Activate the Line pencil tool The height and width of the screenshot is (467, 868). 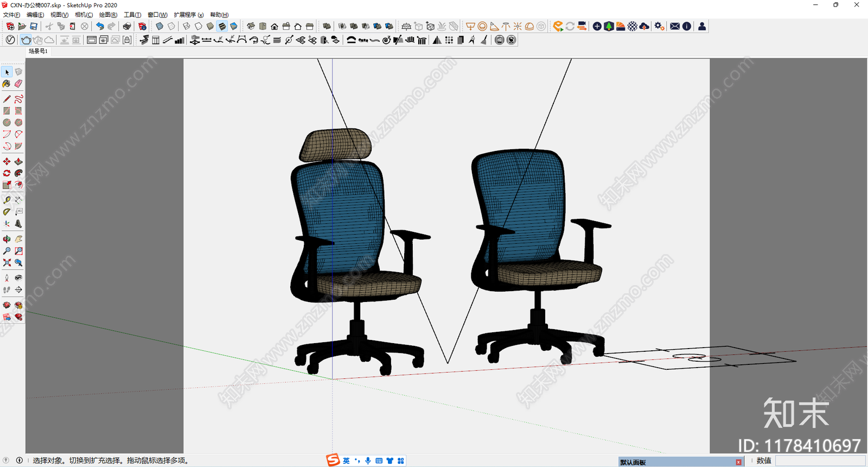tap(7, 99)
